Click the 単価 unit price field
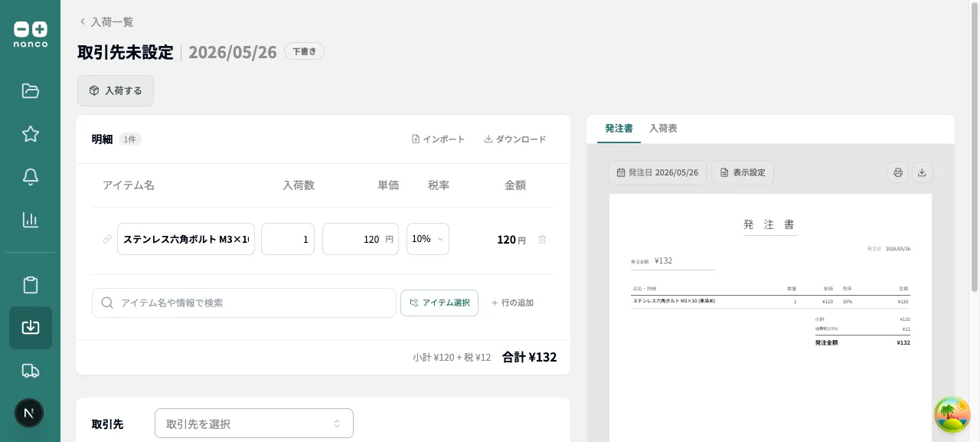Screen dimensions: 980x442 pyautogui.click(x=361, y=239)
